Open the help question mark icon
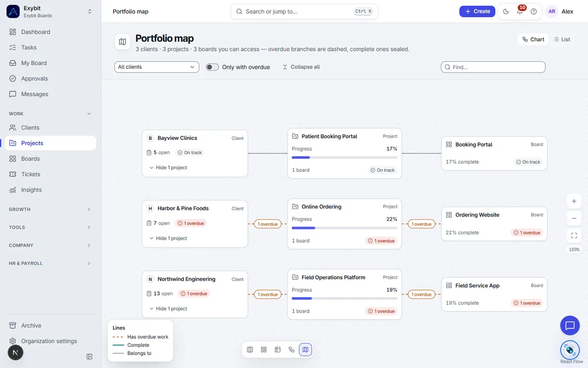Screen dimensions: 588x368 pos(534,11)
